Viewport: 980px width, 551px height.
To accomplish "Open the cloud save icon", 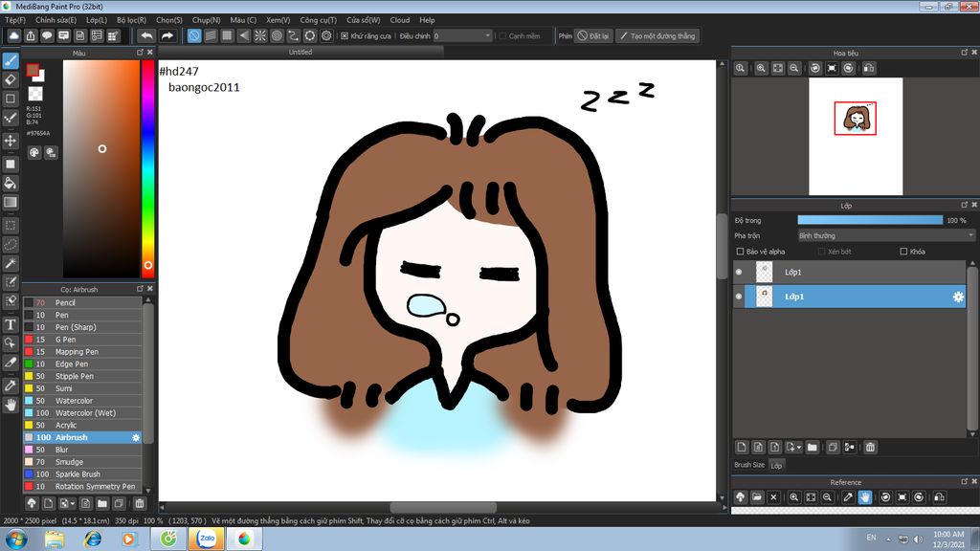I will coord(13,35).
